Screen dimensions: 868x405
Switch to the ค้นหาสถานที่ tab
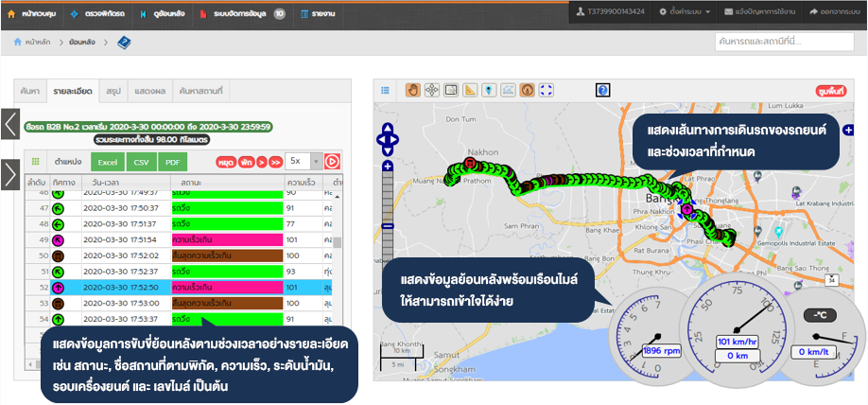tap(200, 91)
